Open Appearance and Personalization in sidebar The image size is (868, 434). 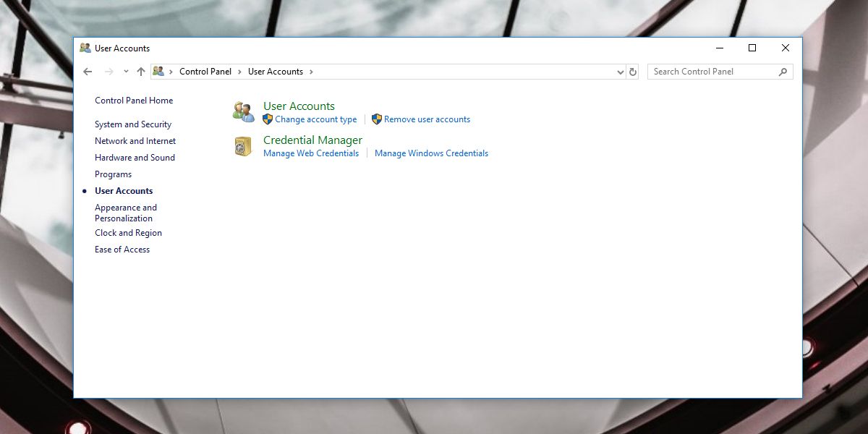pos(126,213)
